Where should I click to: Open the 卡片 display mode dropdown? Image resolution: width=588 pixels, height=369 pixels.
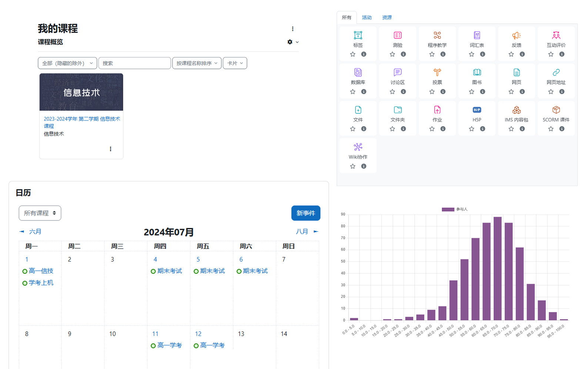tap(235, 63)
